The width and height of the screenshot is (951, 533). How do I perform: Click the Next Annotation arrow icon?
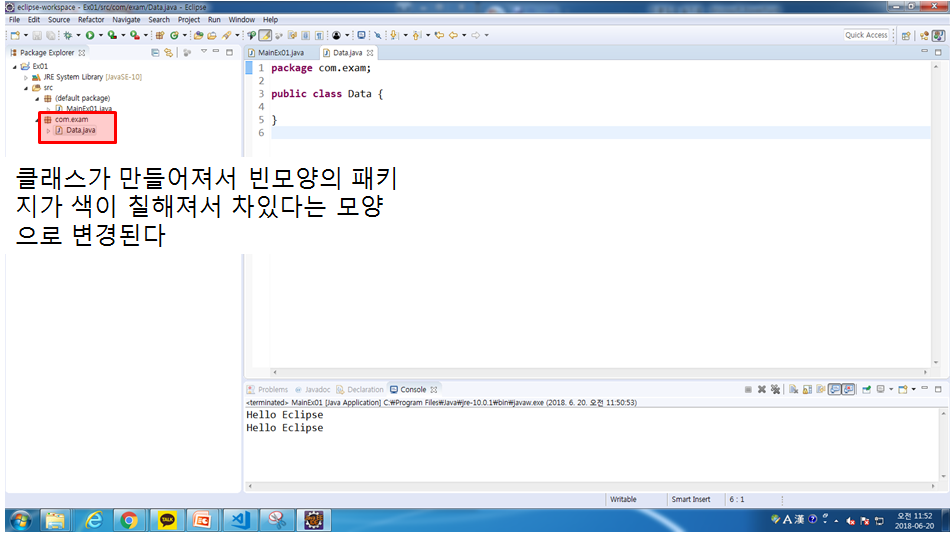click(x=394, y=35)
